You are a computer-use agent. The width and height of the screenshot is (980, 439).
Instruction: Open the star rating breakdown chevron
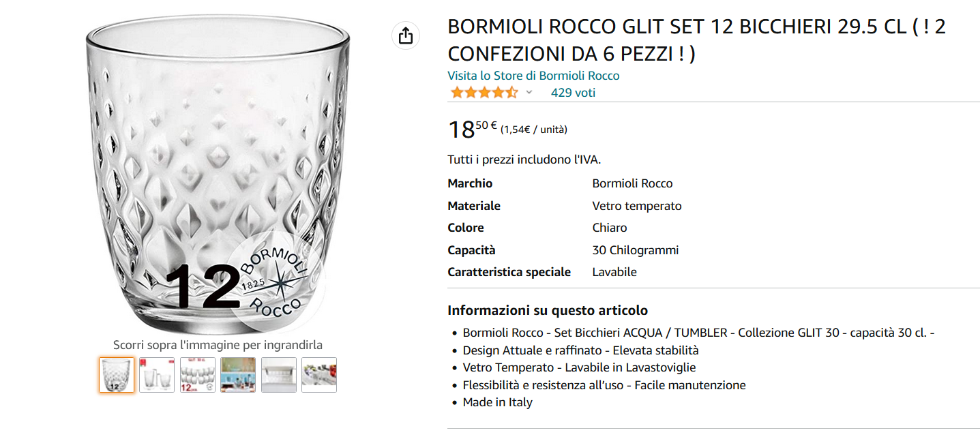pos(529,93)
